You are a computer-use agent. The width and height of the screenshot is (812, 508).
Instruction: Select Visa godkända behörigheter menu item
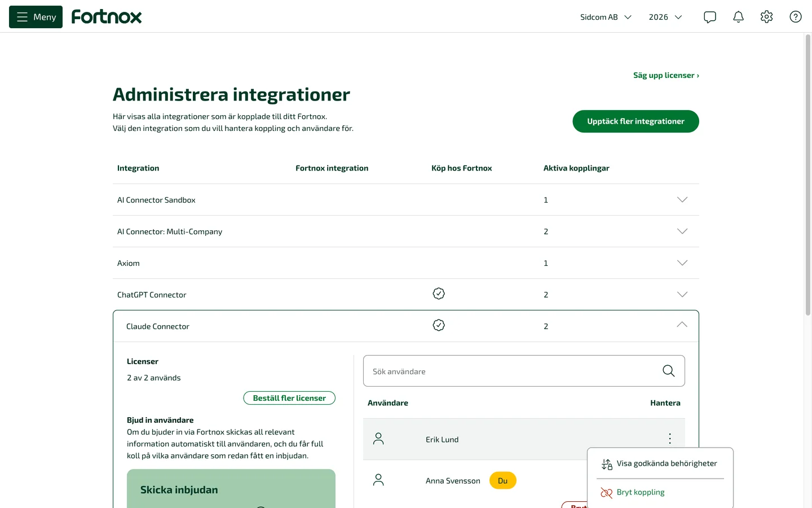coord(660,464)
